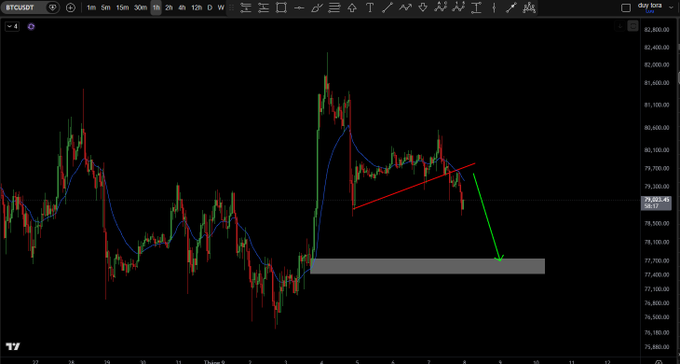Switch to the 12h timeframe
This screenshot has height=364, width=680.
tap(196, 7)
